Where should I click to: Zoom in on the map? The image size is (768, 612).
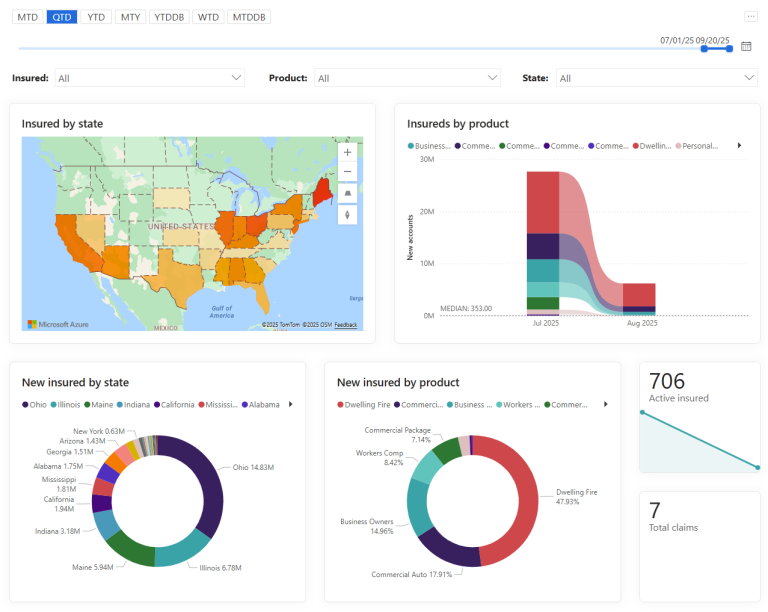[347, 152]
